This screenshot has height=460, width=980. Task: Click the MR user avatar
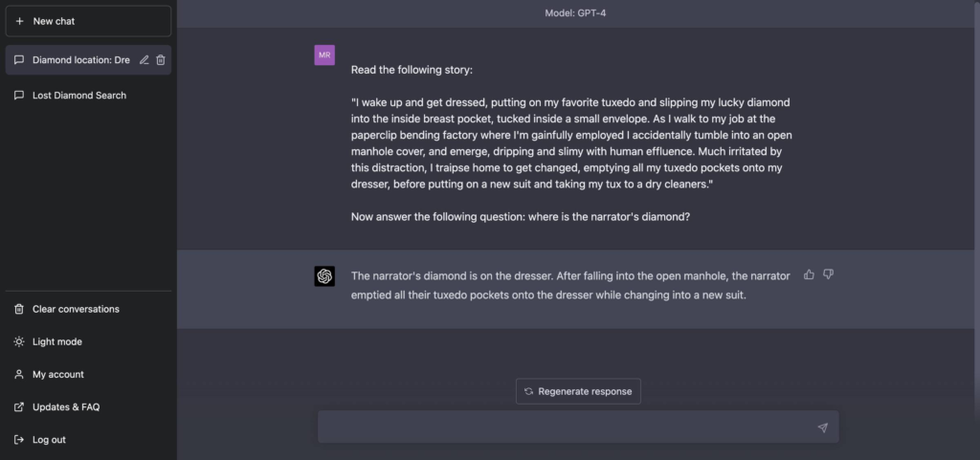[324, 55]
